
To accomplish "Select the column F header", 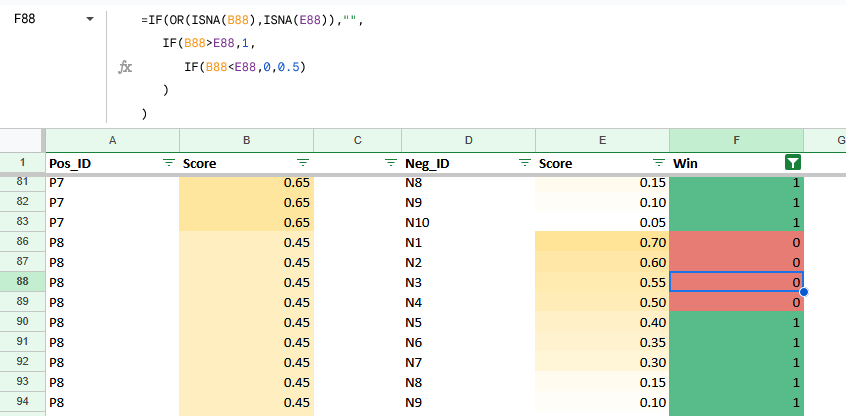I will tap(736, 140).
